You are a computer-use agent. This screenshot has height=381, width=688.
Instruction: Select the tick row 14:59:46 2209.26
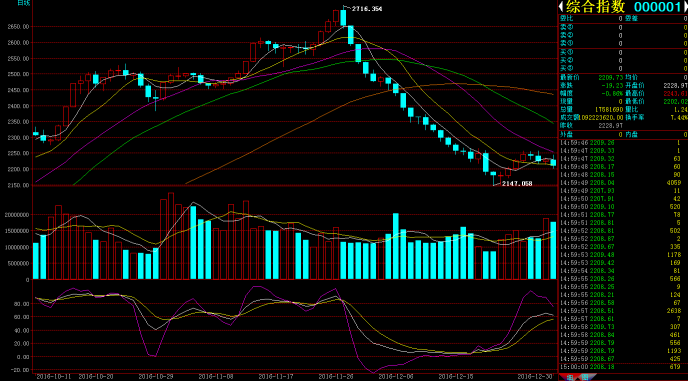click(624, 143)
